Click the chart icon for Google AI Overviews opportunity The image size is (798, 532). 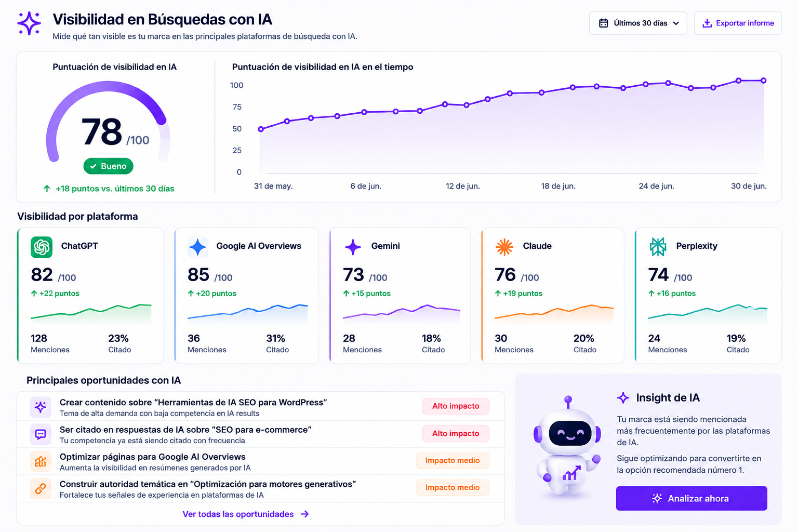tap(41, 461)
